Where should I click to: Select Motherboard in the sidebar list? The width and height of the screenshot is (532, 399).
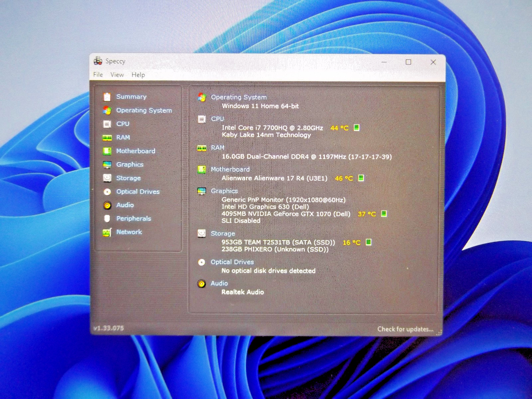pos(136,151)
